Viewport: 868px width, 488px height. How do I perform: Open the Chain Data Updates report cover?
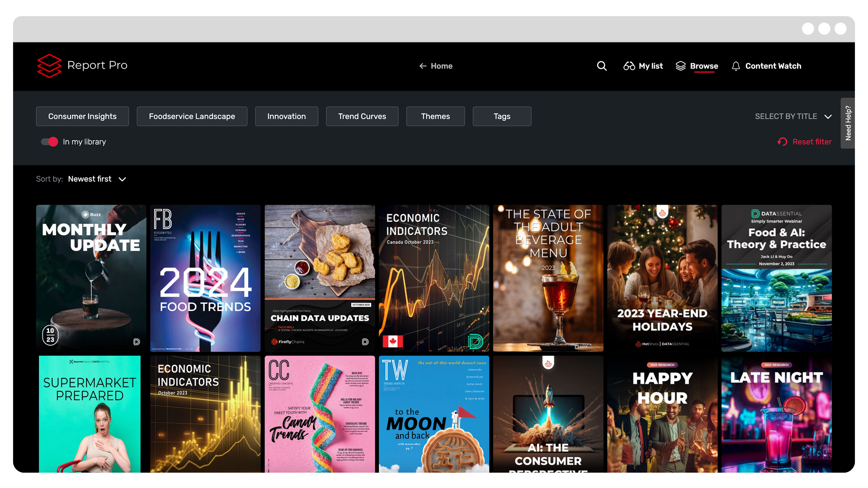[x=320, y=278]
